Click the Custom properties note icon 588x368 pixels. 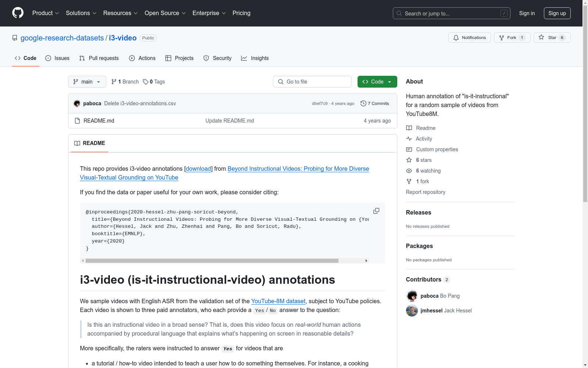pos(409,149)
